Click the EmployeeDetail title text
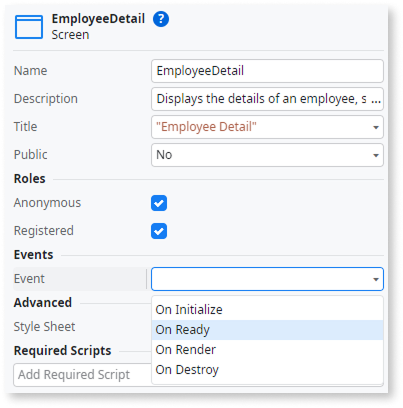 tap(98, 19)
